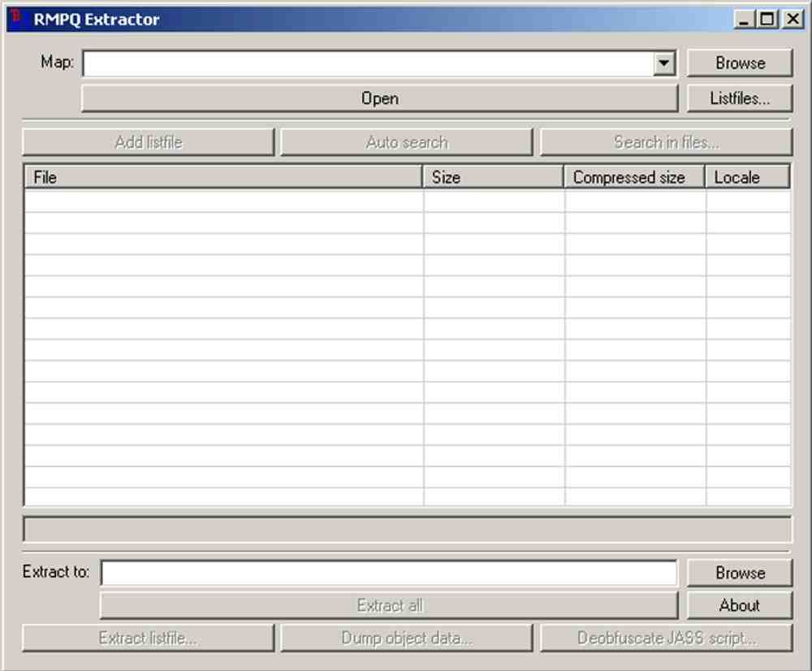
Task: Click the Open button
Action: (x=379, y=98)
